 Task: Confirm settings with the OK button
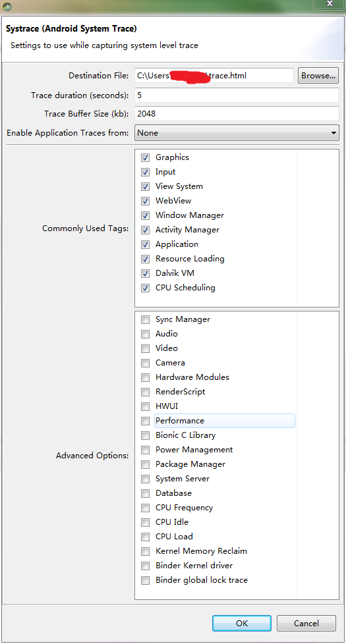242,623
